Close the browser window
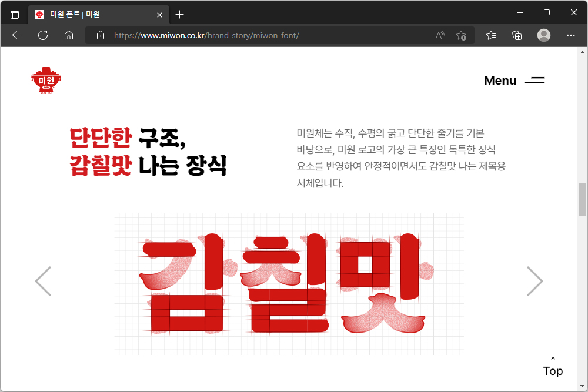 574,12
